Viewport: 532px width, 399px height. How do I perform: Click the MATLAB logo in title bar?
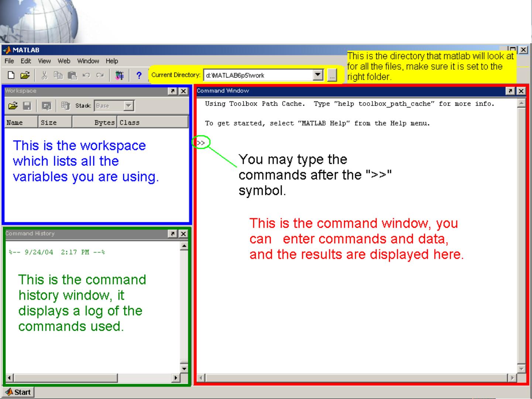7,50
